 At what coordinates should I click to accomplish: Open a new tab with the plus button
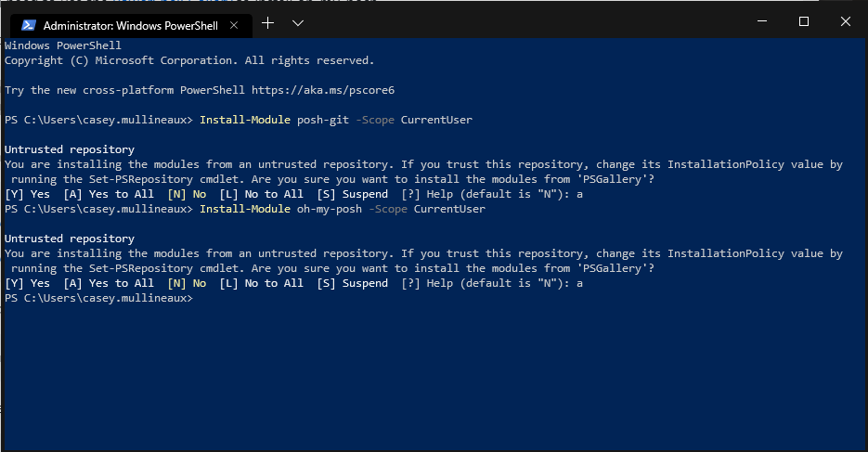(268, 22)
